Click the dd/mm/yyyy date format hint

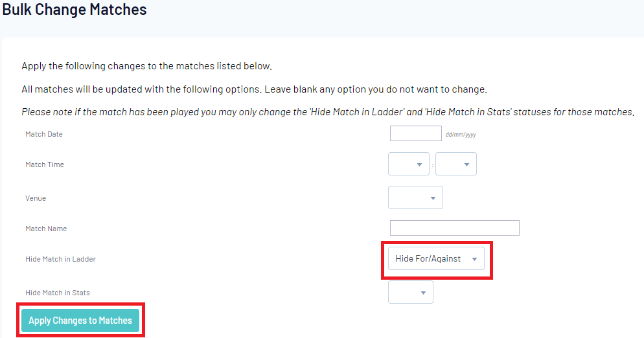click(x=461, y=135)
